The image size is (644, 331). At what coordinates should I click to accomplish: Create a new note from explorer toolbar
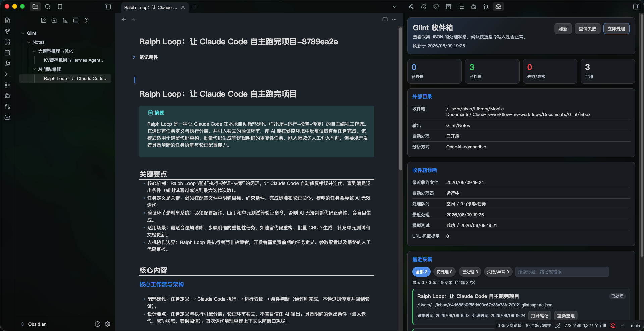point(44,20)
